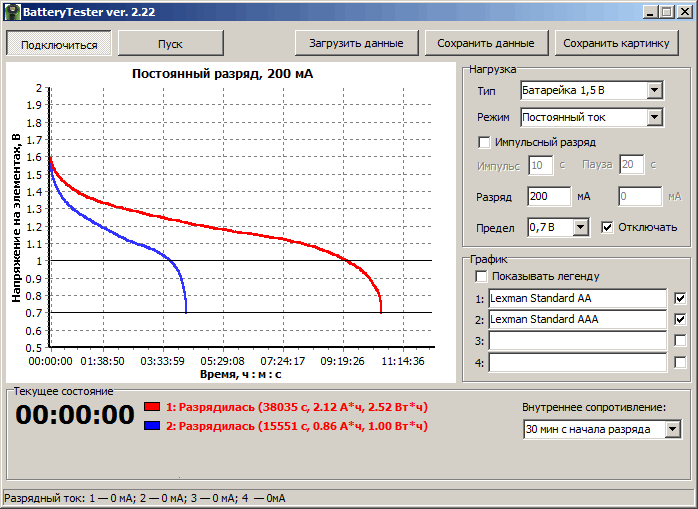
Task: Click Сохранить картинку button
Action: [x=617, y=43]
